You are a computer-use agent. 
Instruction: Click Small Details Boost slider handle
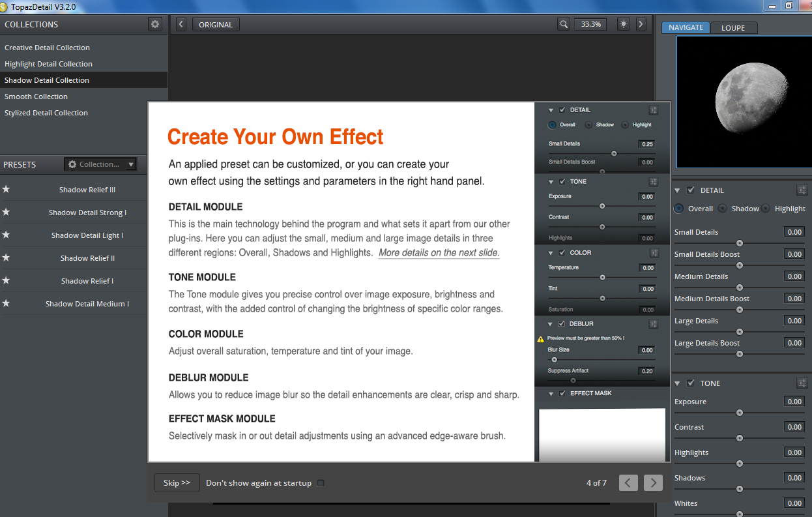point(739,265)
